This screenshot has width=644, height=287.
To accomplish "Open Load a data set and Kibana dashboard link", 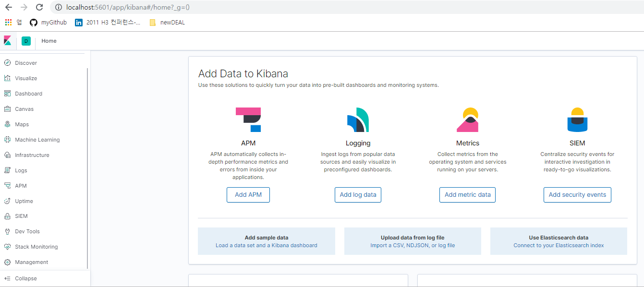I will coord(267,245).
